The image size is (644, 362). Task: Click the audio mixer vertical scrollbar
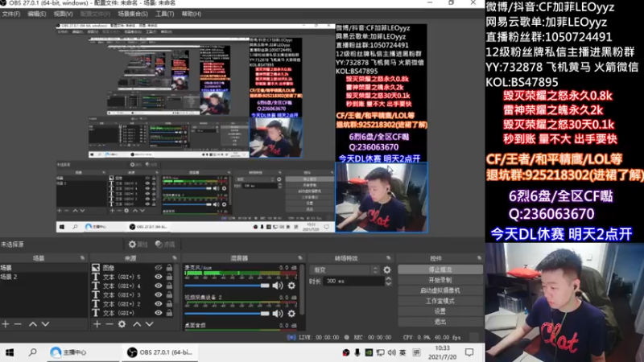pos(302,290)
